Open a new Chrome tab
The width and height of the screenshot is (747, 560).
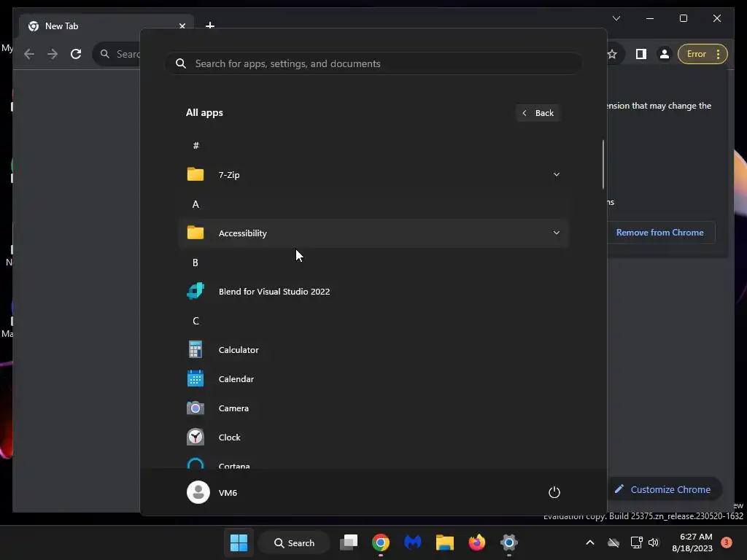click(x=210, y=26)
